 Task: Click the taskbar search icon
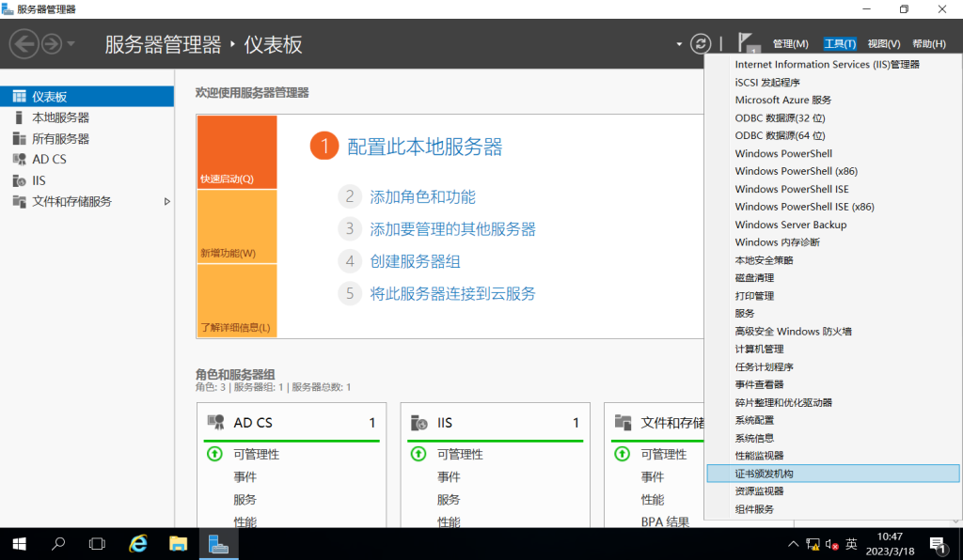click(x=58, y=544)
